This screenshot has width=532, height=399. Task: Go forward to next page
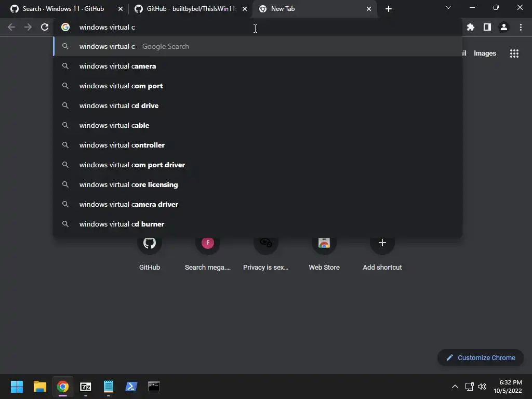pyautogui.click(x=28, y=27)
